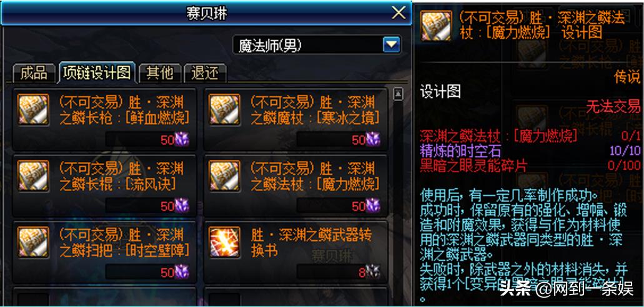This screenshot has height=307, width=644.
Task: Click the 法杖 [魔力燃烧] design scroll icon
Action: pyautogui.click(x=224, y=176)
